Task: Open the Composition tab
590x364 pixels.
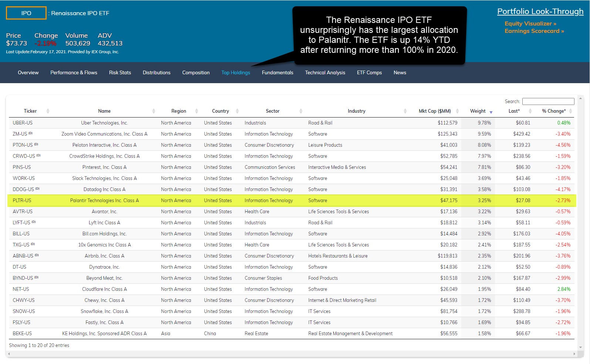Action: pos(196,73)
